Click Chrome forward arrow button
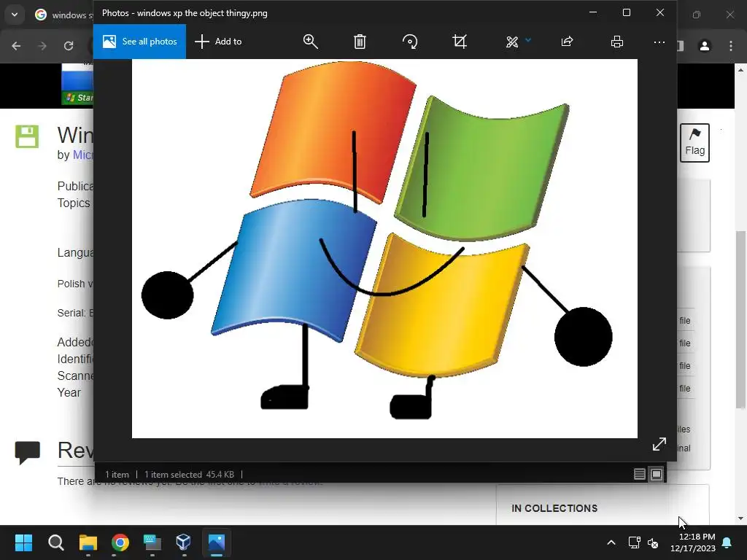Viewport: 747px width, 560px height. tap(42, 46)
